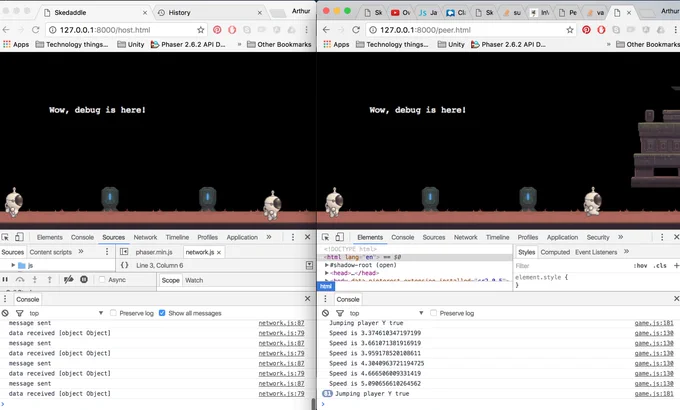Image resolution: width=680 pixels, height=410 pixels.
Task: Toggle the file navigator sidebar in Sources
Action: [x=124, y=252]
